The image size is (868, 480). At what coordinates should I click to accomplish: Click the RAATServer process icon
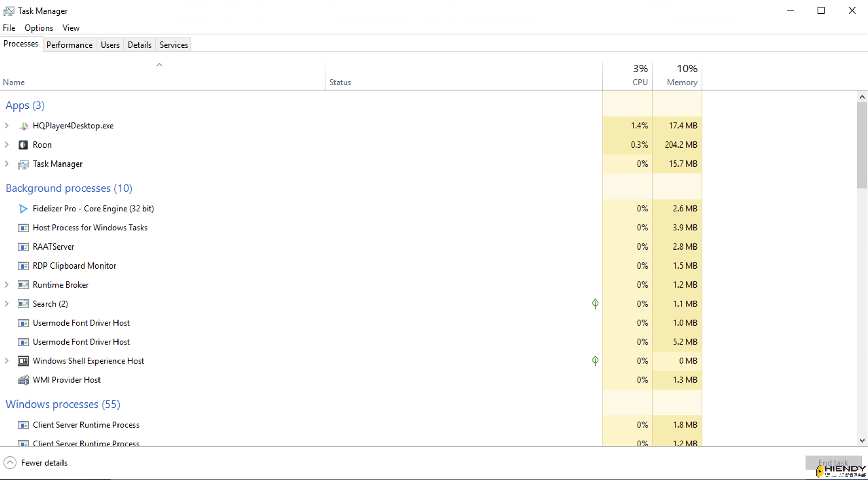coord(23,246)
